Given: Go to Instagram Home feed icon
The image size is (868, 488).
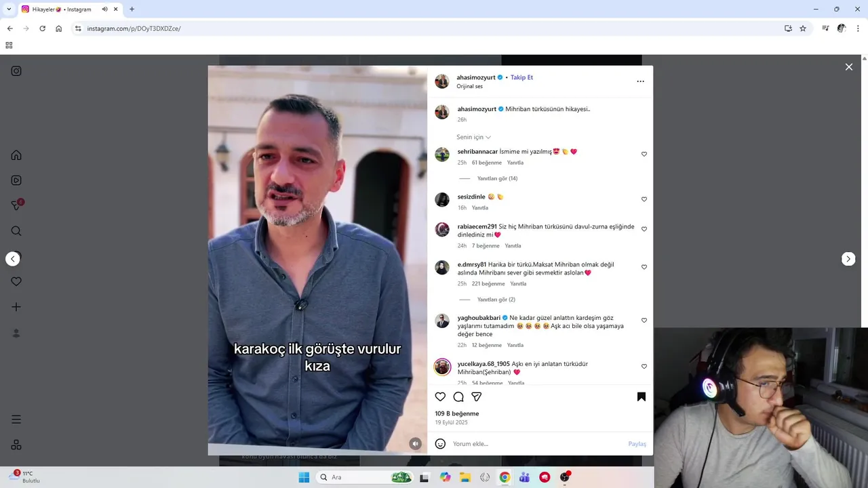Looking at the screenshot, I should coord(16,155).
